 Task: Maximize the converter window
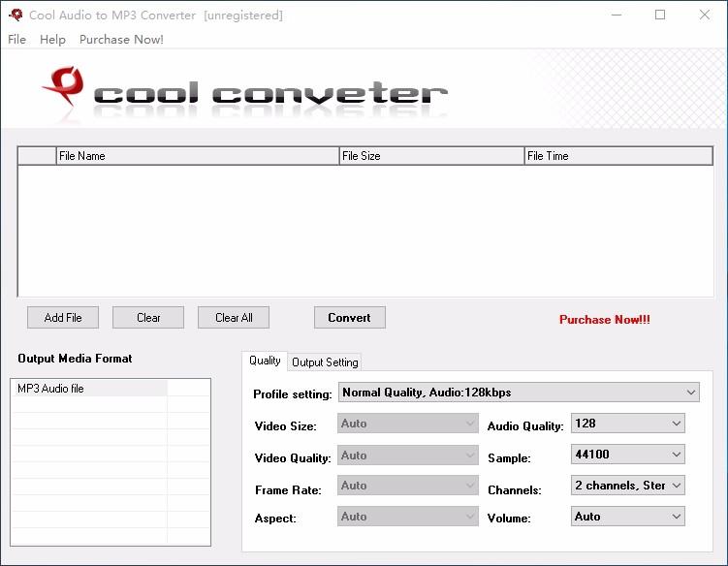(x=660, y=15)
